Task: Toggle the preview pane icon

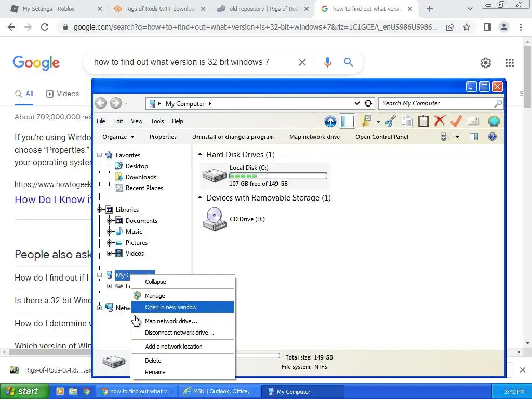Action: (x=474, y=137)
